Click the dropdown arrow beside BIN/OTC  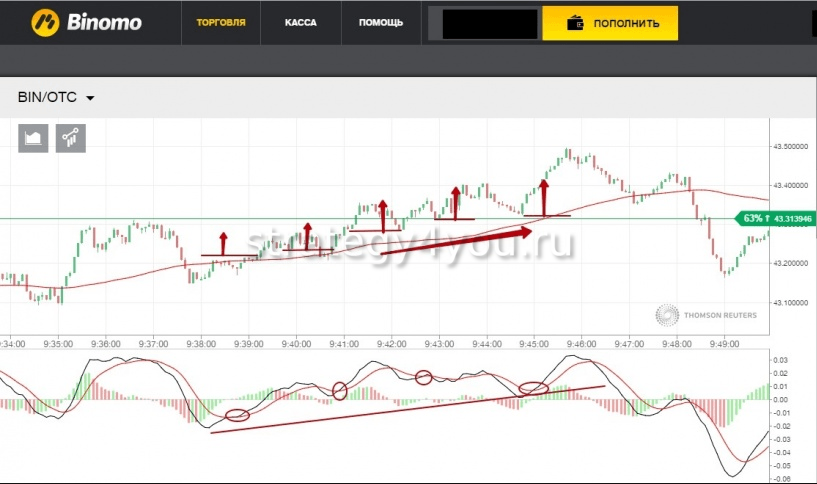(90, 99)
